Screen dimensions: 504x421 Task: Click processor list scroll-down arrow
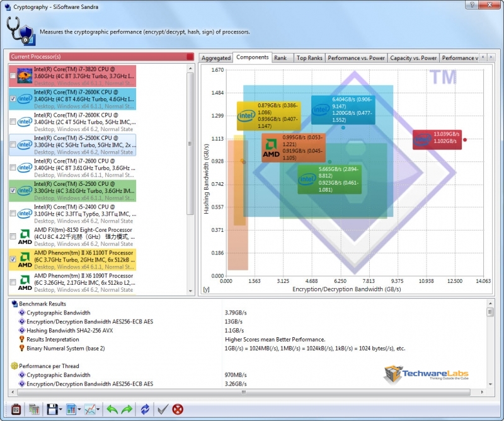190,291
